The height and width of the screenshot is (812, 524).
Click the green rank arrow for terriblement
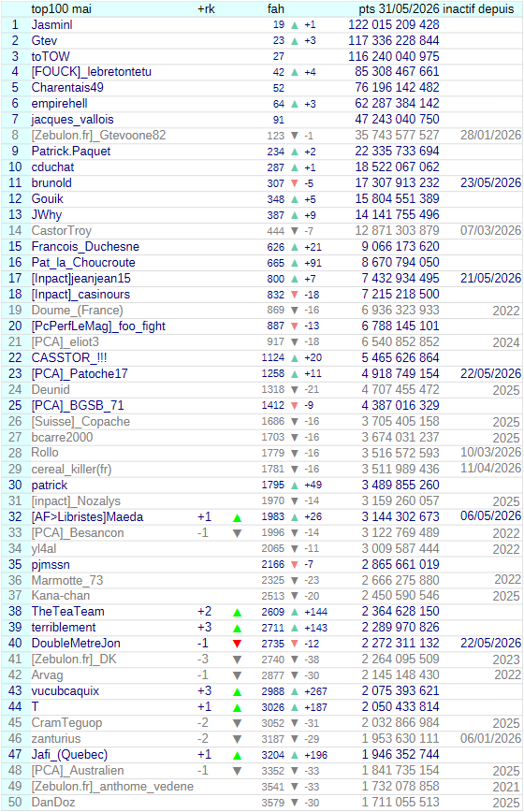237,628
